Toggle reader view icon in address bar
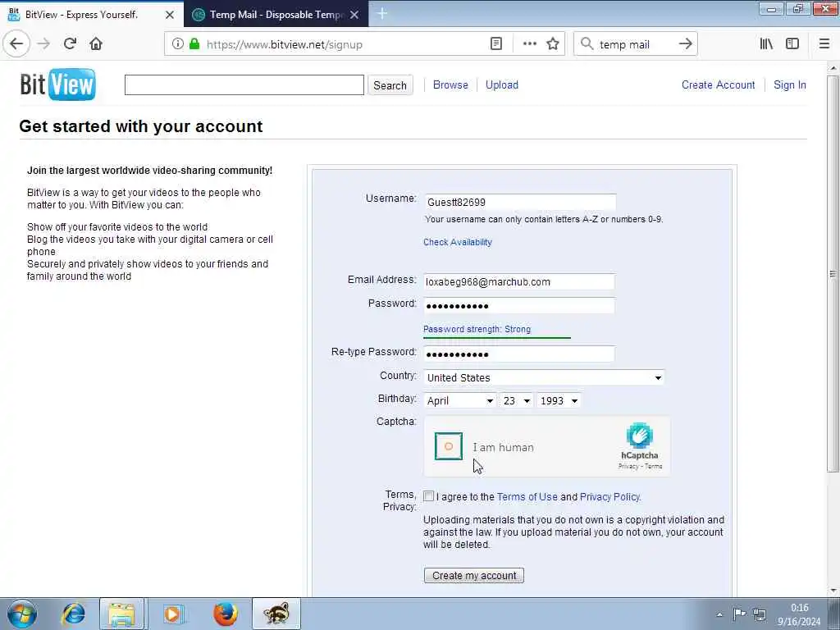Image resolution: width=840 pixels, height=630 pixels. click(496, 44)
